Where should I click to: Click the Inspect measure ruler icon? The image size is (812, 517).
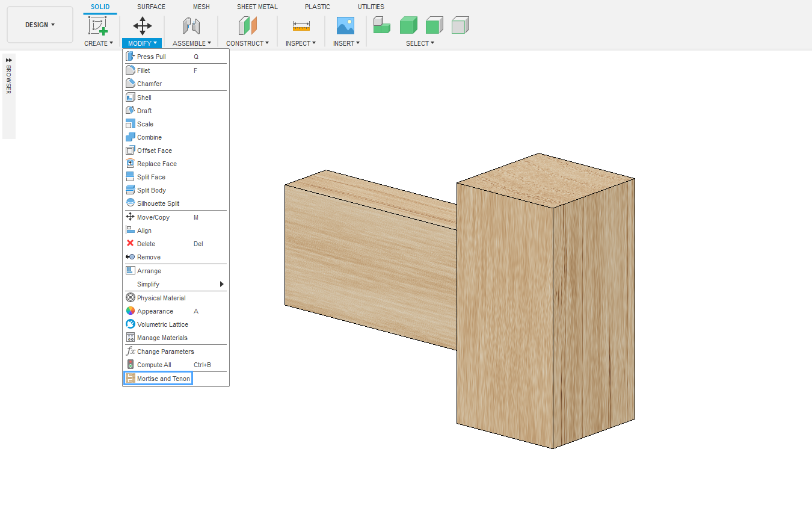coord(301,25)
